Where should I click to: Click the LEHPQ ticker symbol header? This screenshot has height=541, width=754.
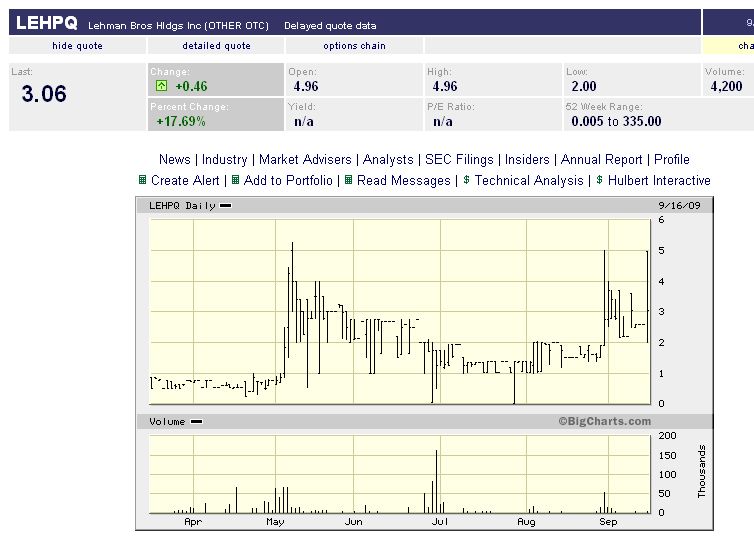(47, 23)
